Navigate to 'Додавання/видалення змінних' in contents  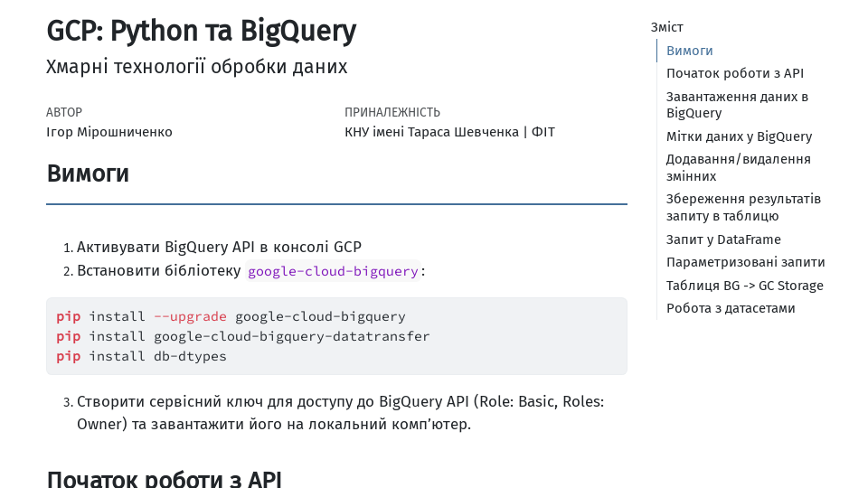(738, 167)
